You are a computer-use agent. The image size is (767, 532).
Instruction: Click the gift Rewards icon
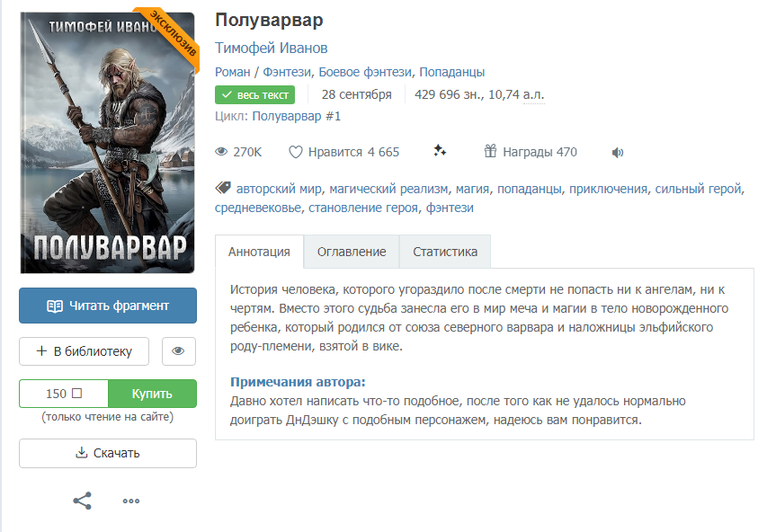coord(490,151)
